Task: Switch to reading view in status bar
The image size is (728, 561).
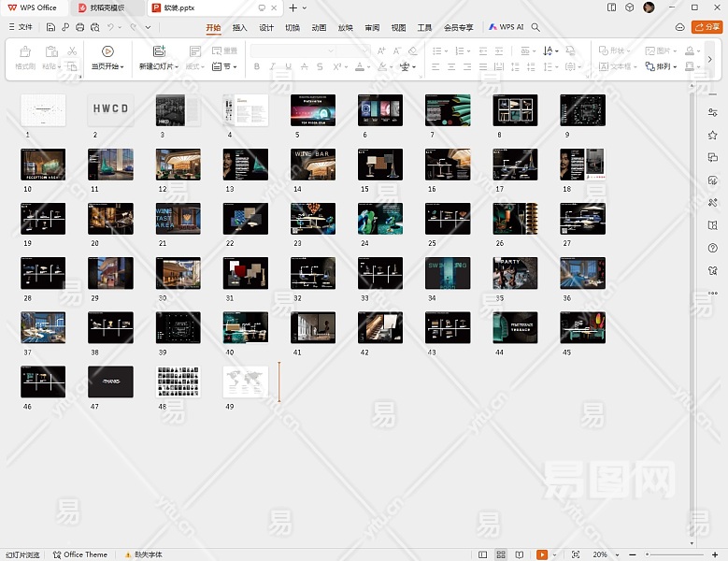Action: click(x=519, y=554)
